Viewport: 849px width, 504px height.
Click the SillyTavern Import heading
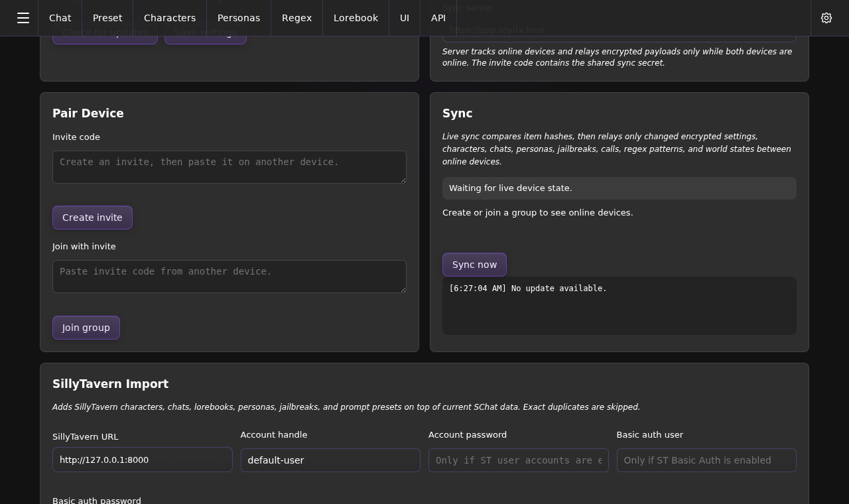(111, 384)
